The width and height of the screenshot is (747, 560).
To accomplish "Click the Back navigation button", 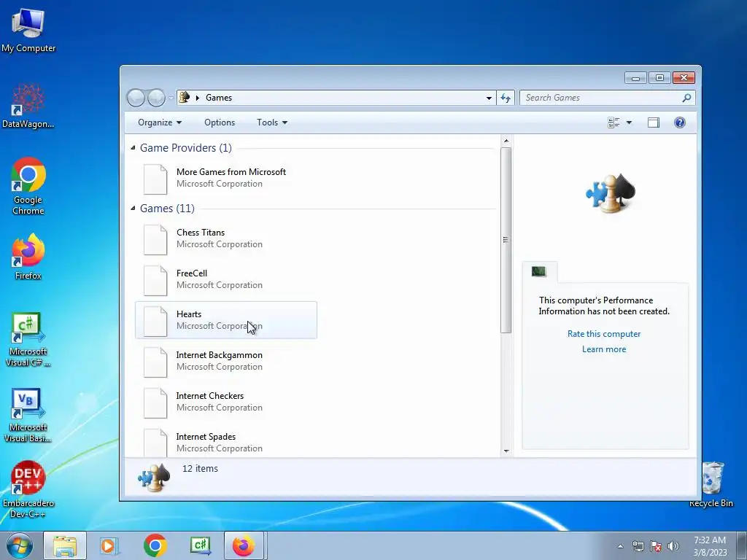I will [136, 98].
